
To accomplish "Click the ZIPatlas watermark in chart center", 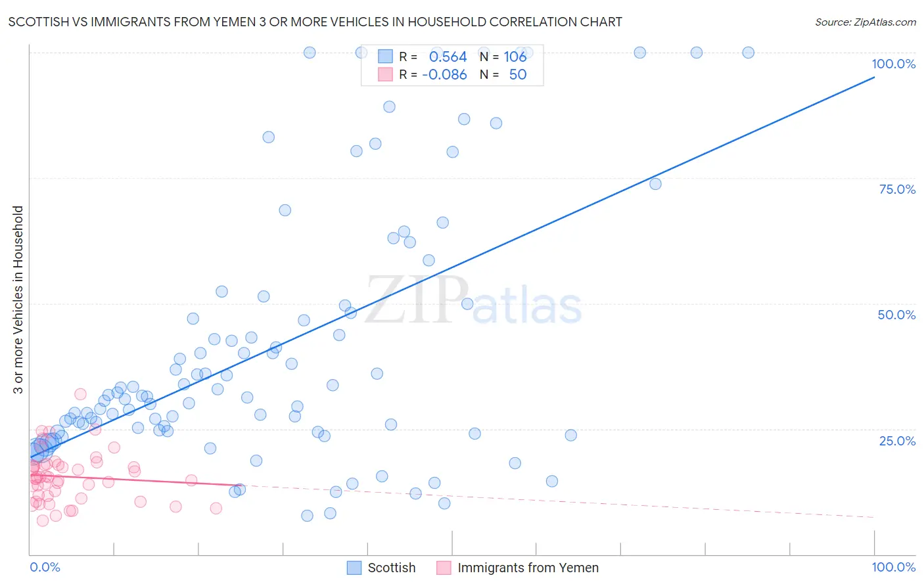I will point(473,300).
